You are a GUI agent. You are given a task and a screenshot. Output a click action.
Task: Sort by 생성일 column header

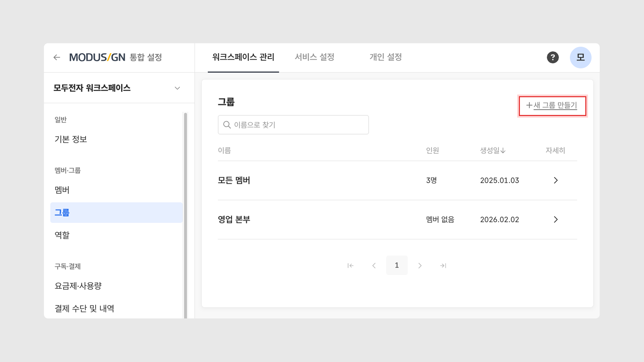[x=493, y=150]
